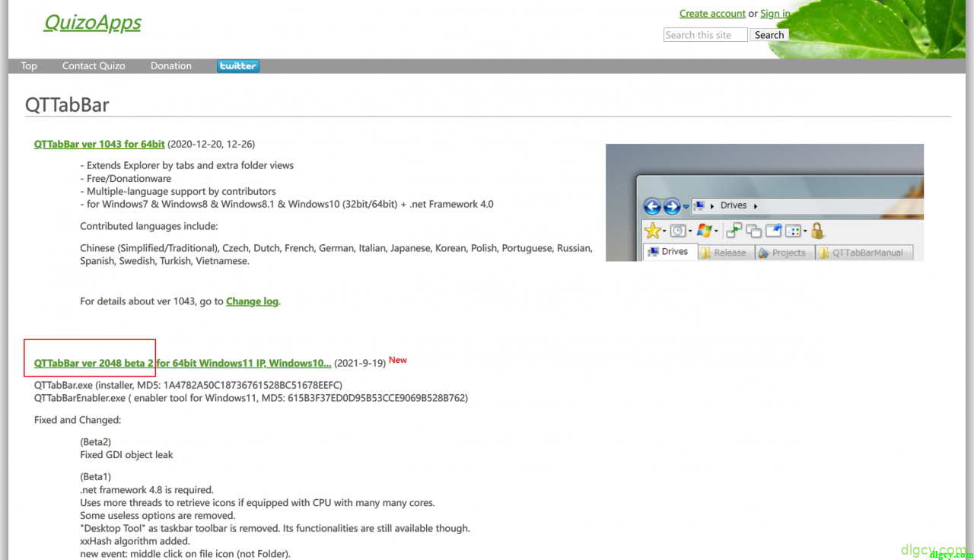Viewport: 974px width, 560px height.
Task: Focus the Search this site field
Action: [x=705, y=35]
